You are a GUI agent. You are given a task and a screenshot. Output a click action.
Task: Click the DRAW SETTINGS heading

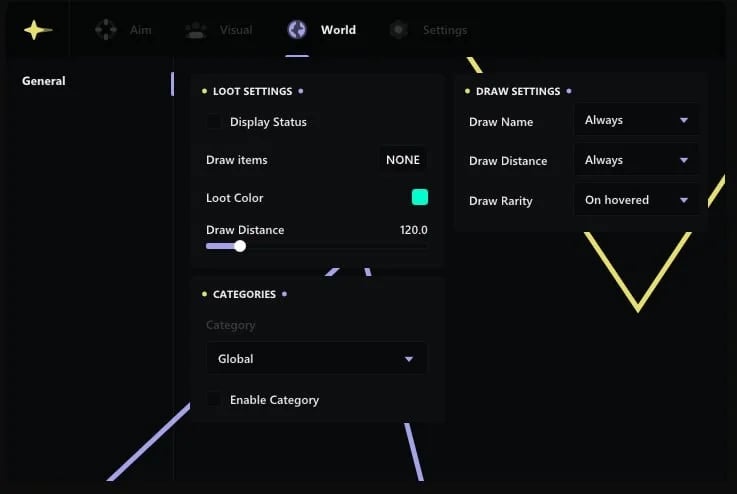(518, 91)
